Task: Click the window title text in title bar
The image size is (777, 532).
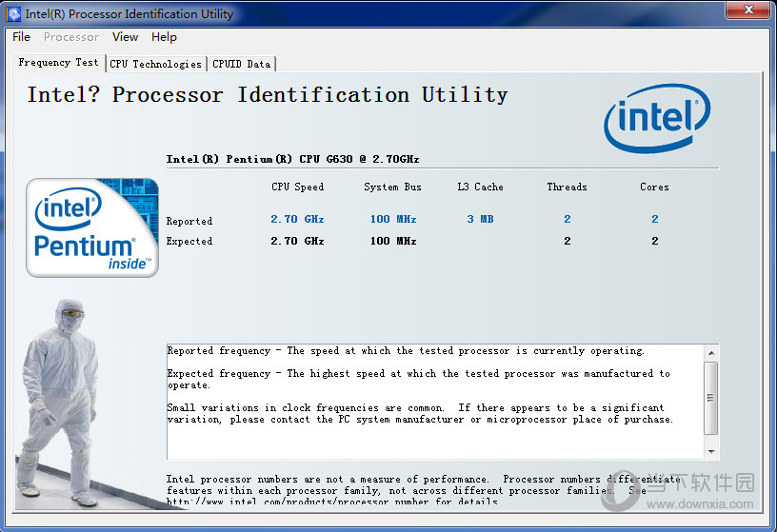Action: pyautogui.click(x=129, y=14)
